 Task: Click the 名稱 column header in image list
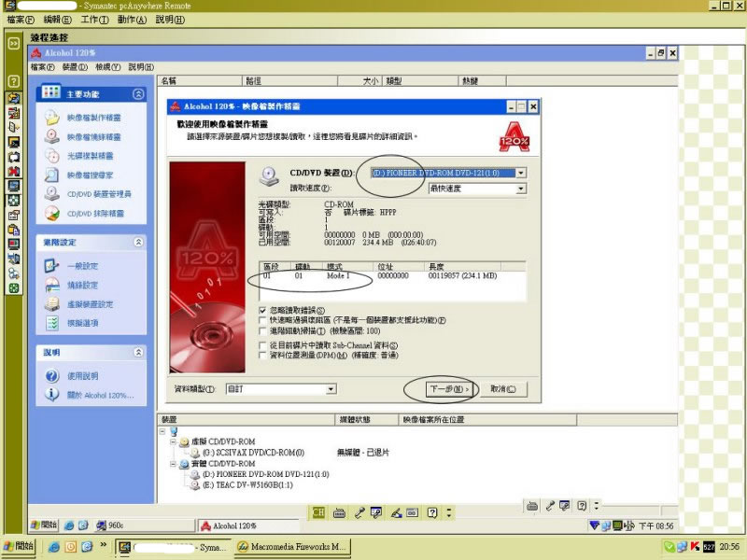coord(200,81)
